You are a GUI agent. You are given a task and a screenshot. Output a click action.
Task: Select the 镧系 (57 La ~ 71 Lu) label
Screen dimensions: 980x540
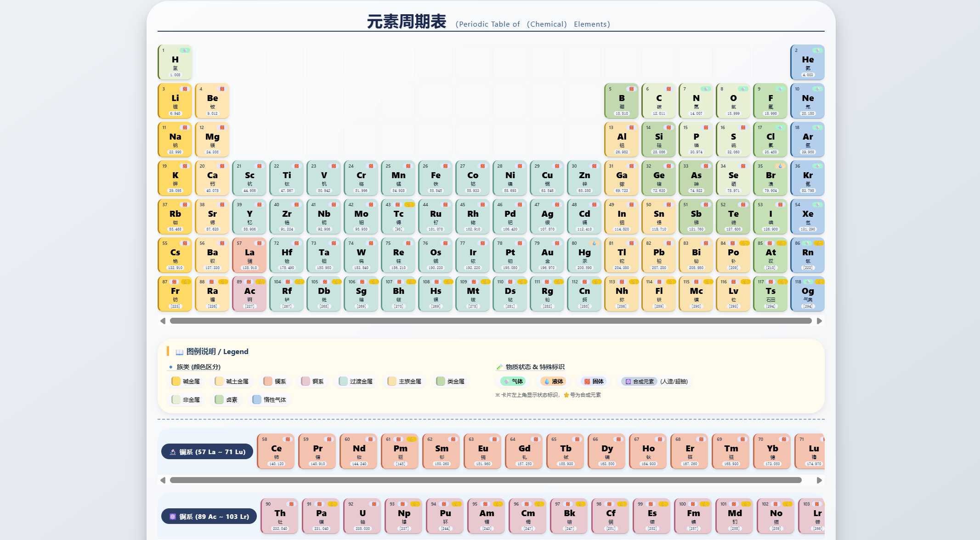coord(207,452)
